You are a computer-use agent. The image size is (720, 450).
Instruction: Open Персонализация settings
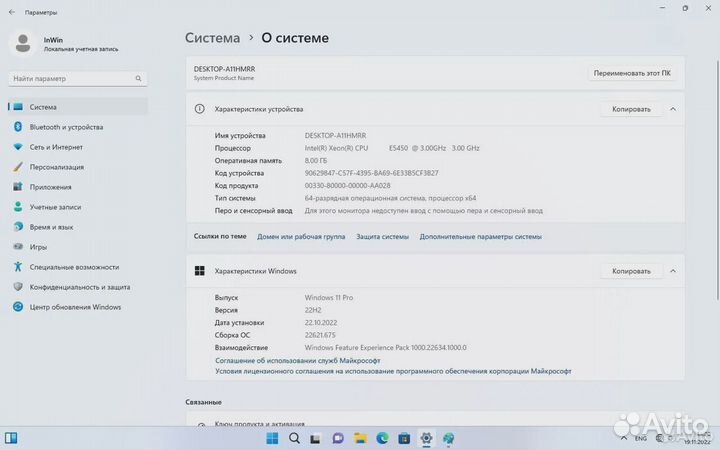point(78,167)
